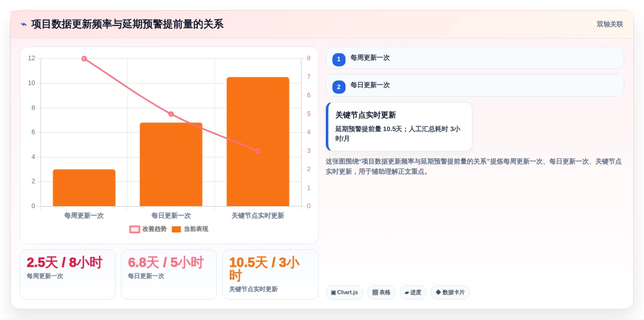The image size is (644, 320).
Task: Click the line point above 每日更新一次
Action: [171, 114]
